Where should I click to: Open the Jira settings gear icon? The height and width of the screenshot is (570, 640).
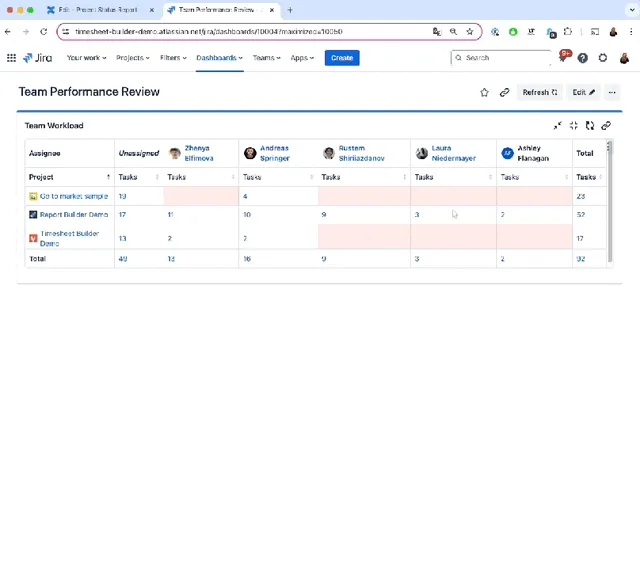pyautogui.click(x=602, y=58)
